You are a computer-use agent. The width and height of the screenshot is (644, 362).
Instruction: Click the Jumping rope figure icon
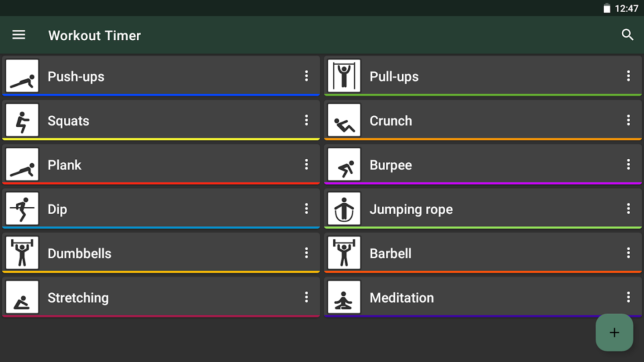point(344,209)
